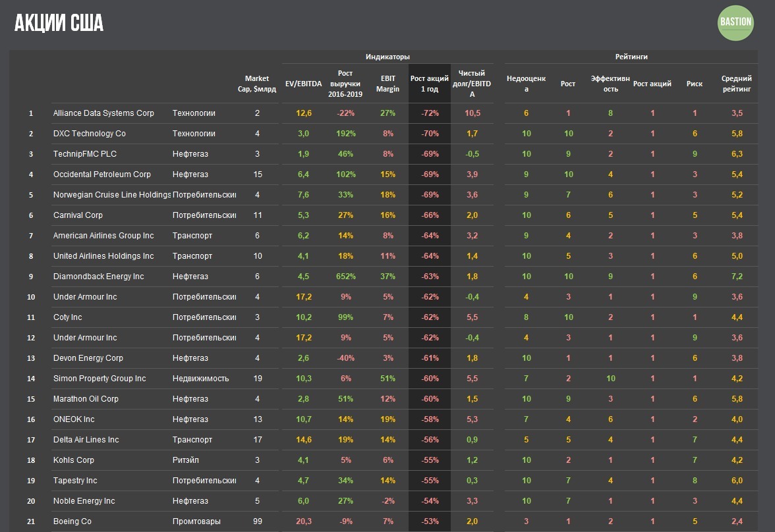Select Norwegian Cruise Line Holdings row name
Image resolution: width=775 pixels, height=532 pixels.
112,195
